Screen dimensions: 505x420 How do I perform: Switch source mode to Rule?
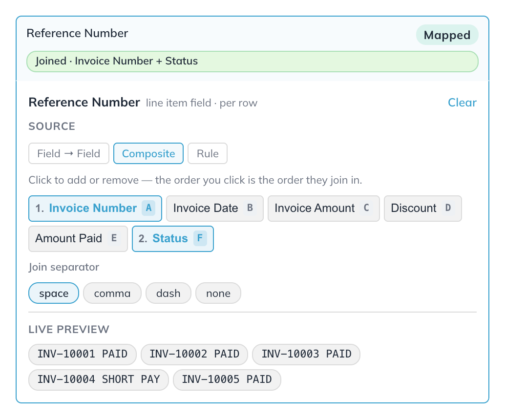coord(208,153)
